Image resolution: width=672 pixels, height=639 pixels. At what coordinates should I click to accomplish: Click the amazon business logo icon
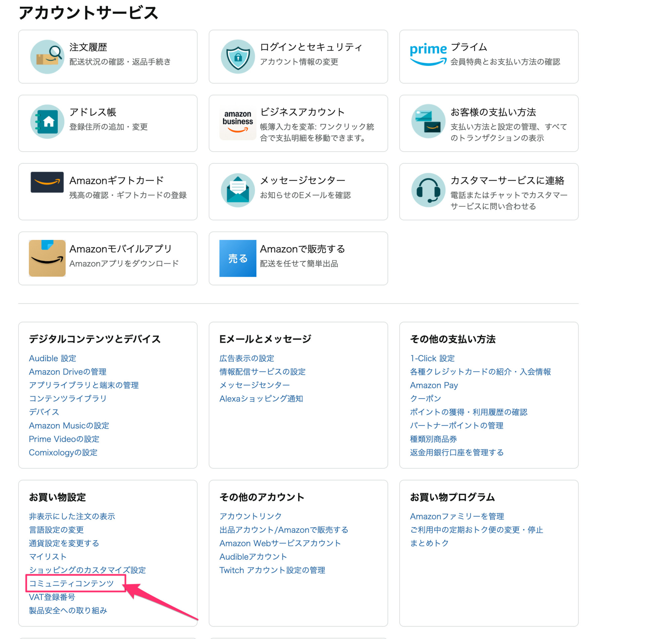coord(238,122)
